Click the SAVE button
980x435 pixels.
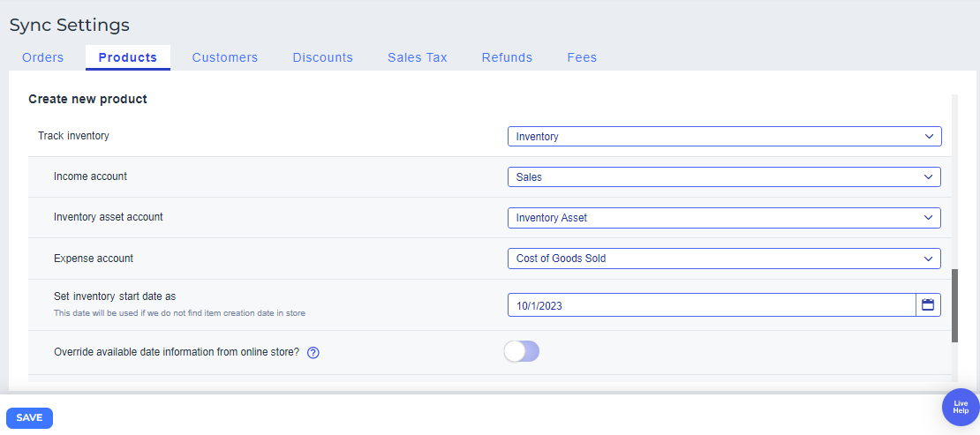[x=29, y=417]
